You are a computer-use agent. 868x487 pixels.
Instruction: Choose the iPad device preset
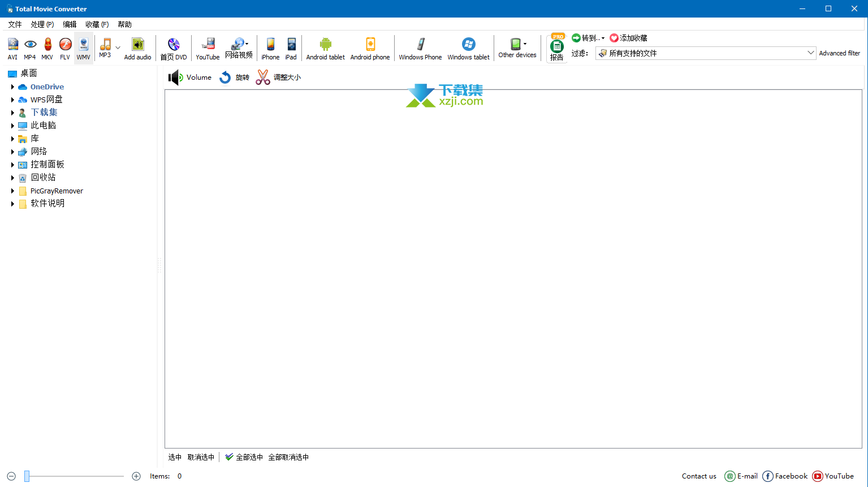click(x=291, y=48)
